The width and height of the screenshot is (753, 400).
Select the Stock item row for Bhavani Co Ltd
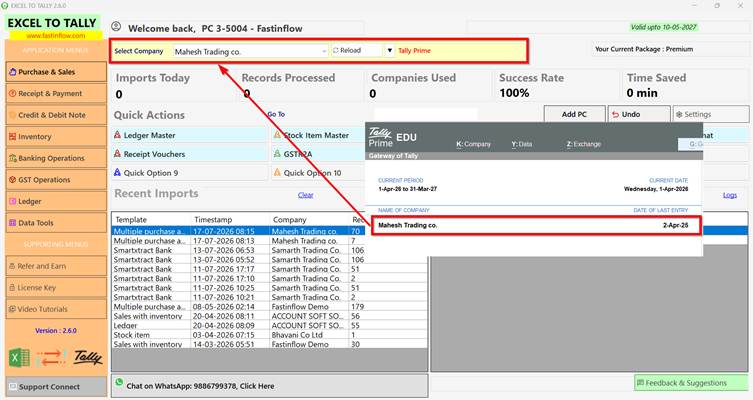point(269,335)
